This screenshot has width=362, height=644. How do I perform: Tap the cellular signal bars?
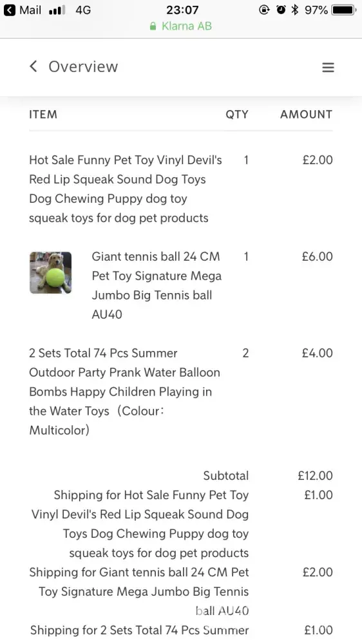coord(57,10)
